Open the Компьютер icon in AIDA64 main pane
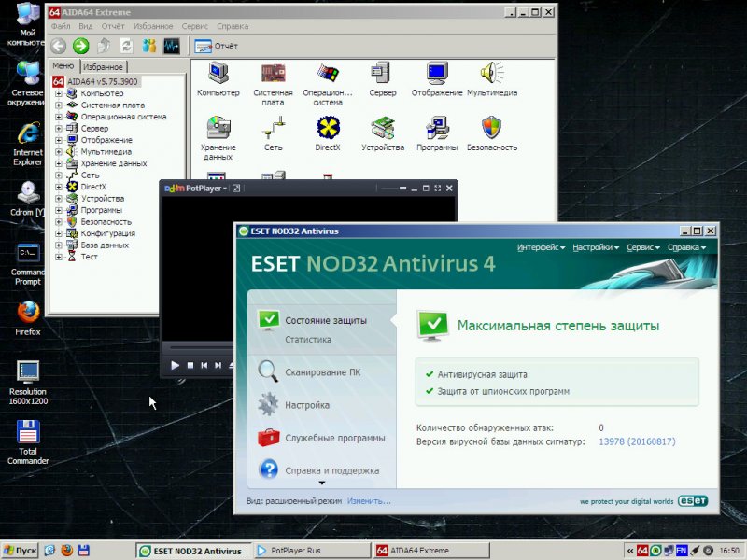 (x=218, y=79)
